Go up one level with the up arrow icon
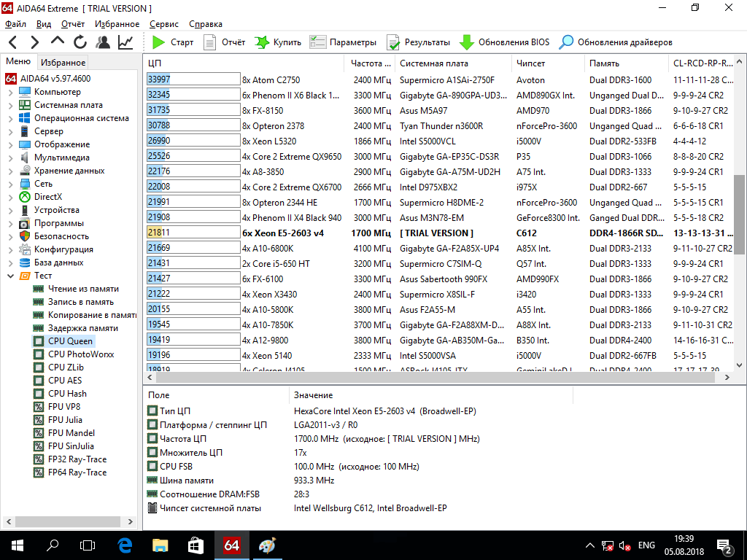The image size is (747, 560). click(x=58, y=42)
